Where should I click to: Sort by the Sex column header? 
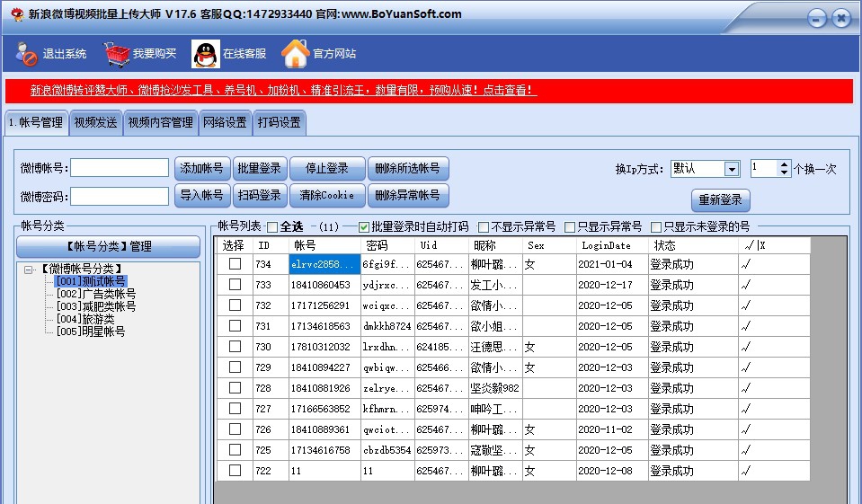click(550, 245)
